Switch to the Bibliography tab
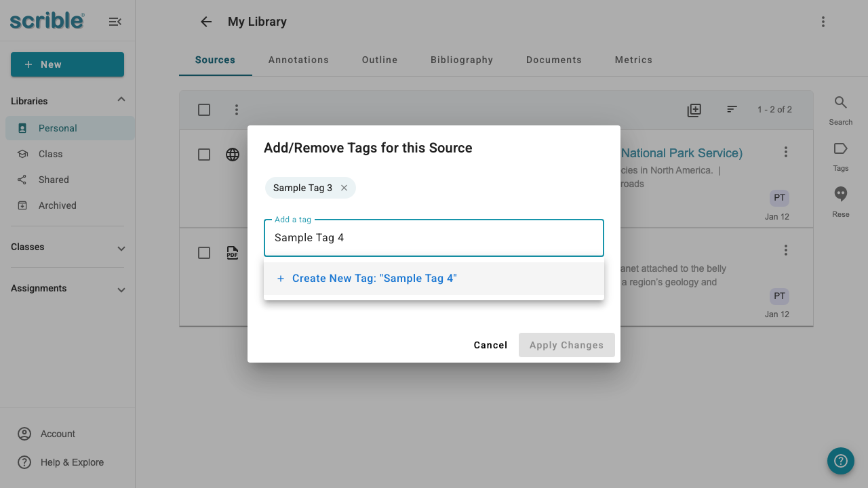Image resolution: width=868 pixels, height=488 pixels. point(462,60)
